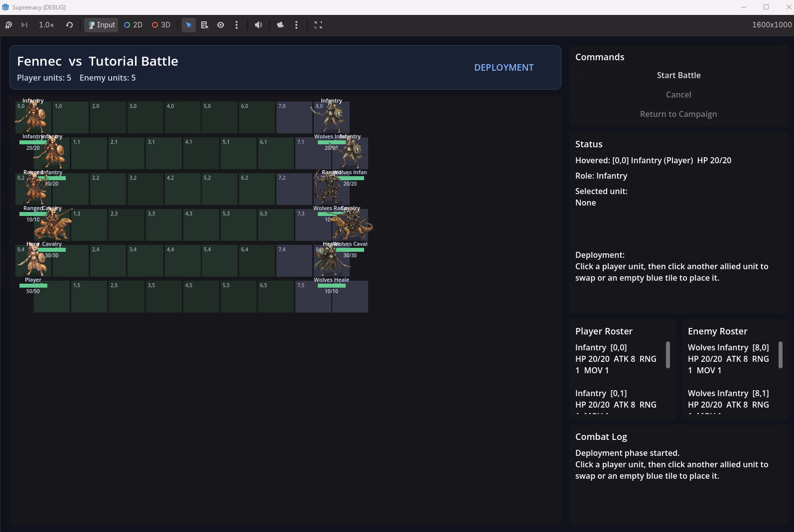
Task: Select empty blue deployment tile 7,0
Action: pyautogui.click(x=294, y=118)
